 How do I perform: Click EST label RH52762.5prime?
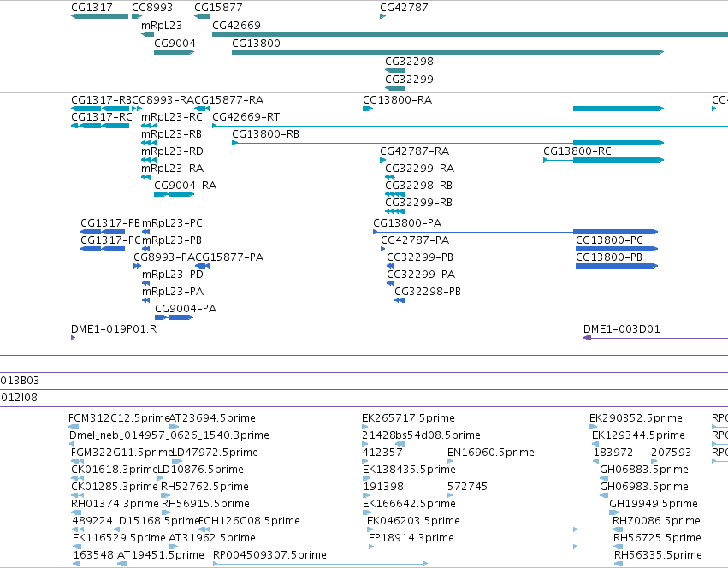(x=204, y=488)
